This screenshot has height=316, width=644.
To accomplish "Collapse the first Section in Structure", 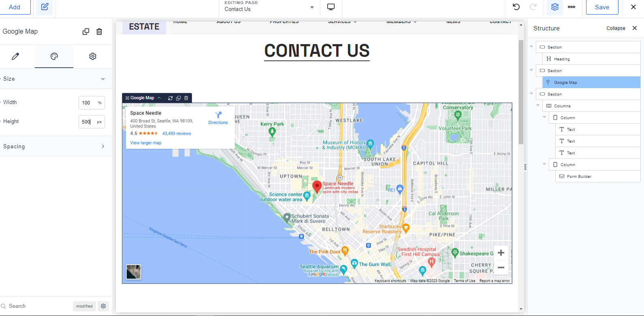I will (x=531, y=47).
